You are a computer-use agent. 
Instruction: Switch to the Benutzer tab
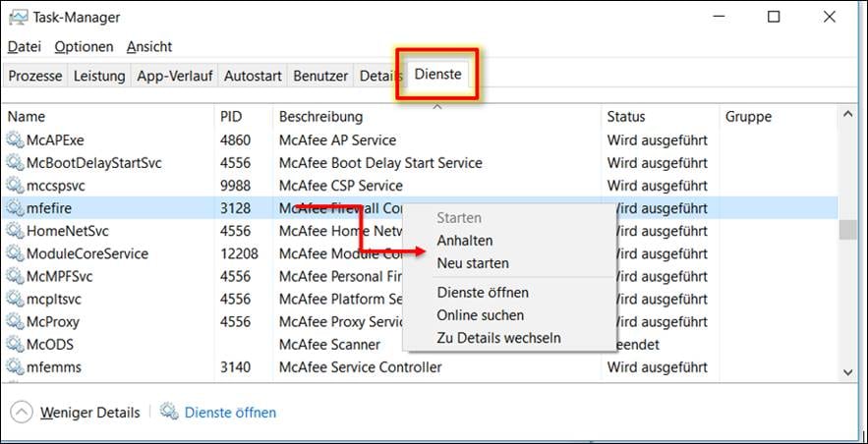coord(320,76)
